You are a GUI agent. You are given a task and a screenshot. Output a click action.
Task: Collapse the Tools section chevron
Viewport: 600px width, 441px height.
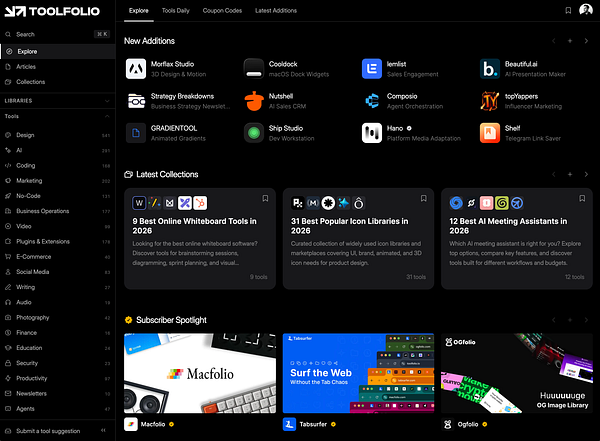click(107, 116)
